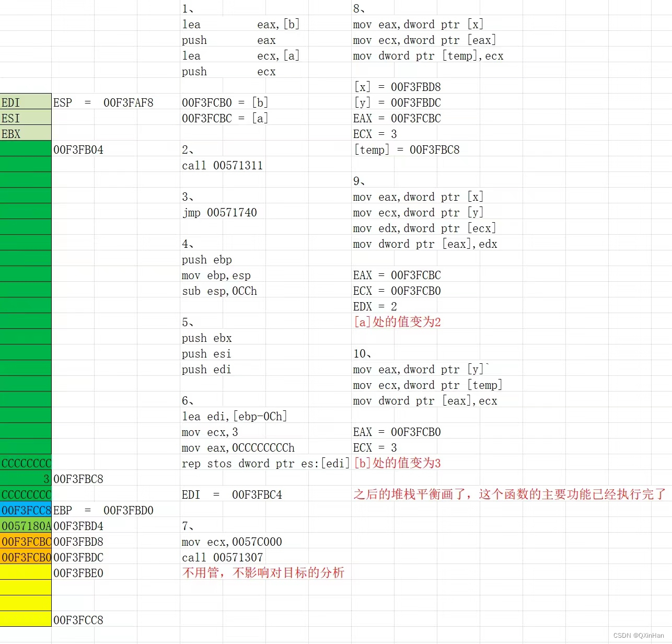Click the orange cell containing 0057180A
This screenshot has width=672, height=644.
(x=26, y=526)
